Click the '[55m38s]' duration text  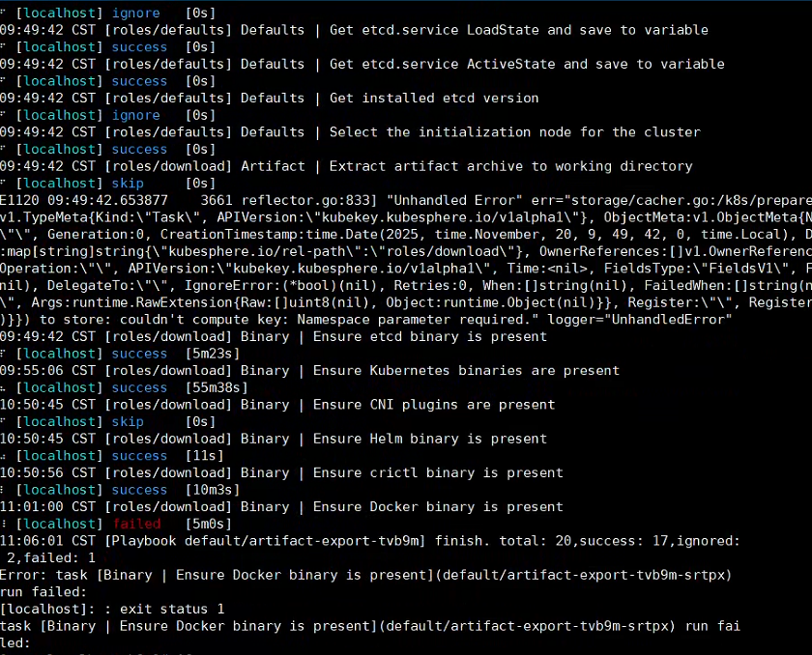click(x=221, y=387)
